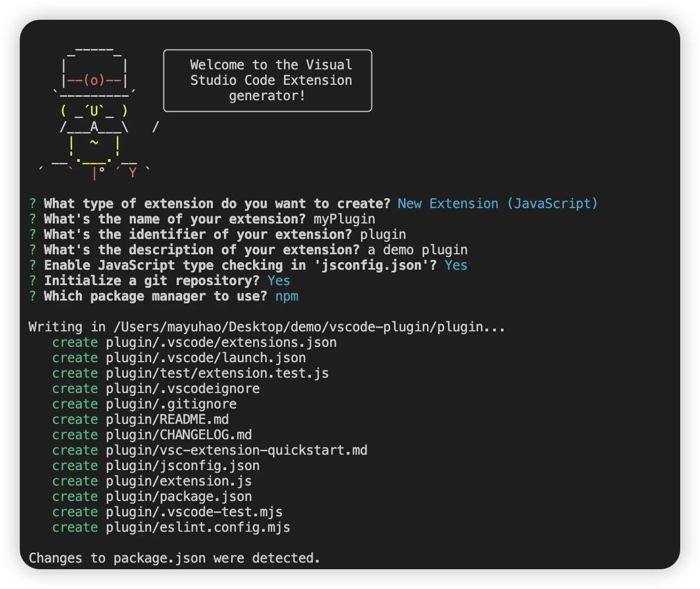Click the plugin/vsc-extension-quickstart.md path
Image resolution: width=700 pixels, height=589 pixels.
(237, 450)
